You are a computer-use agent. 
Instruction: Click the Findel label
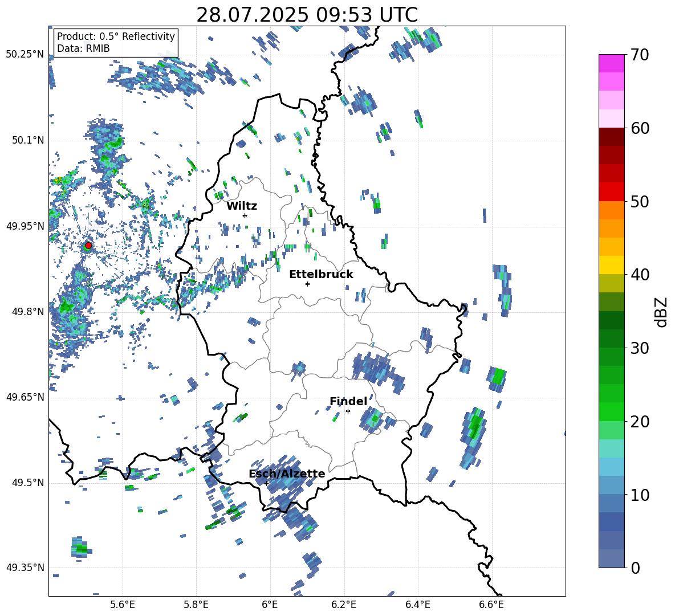pos(348,401)
